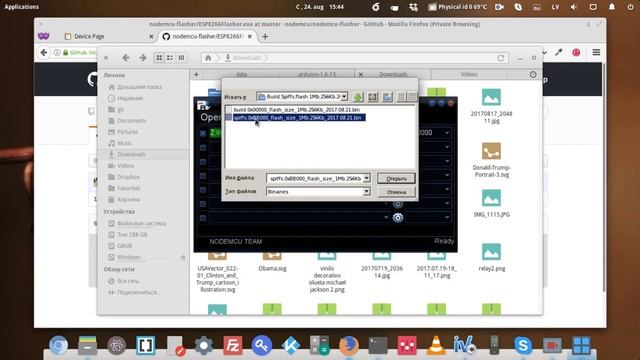Expand the file type Binaries dropdown

(367, 191)
